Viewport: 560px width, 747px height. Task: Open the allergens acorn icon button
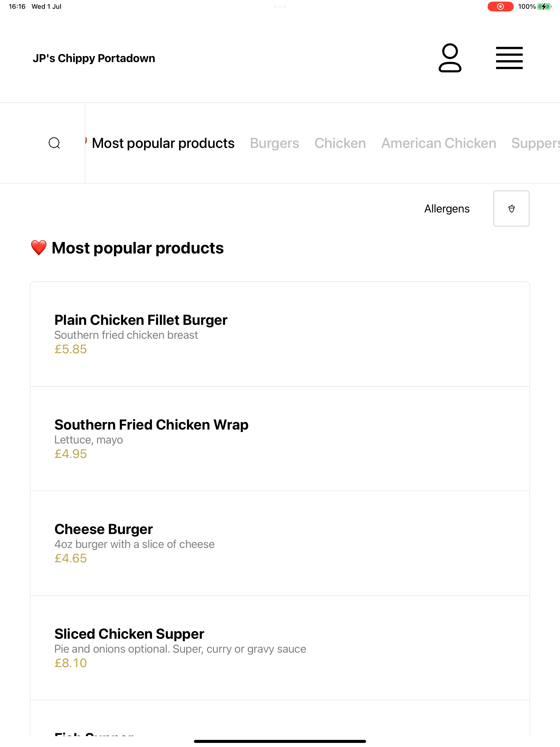pyautogui.click(x=511, y=208)
